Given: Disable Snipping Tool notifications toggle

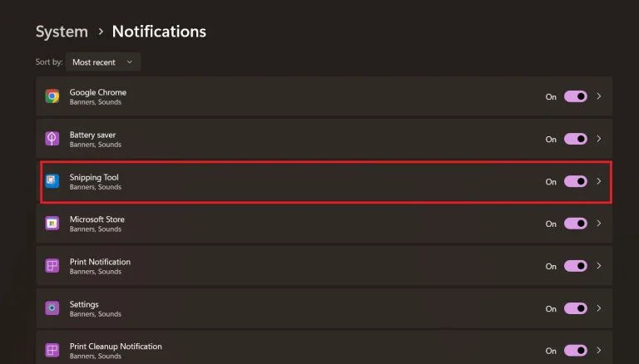Looking at the screenshot, I should coord(576,181).
